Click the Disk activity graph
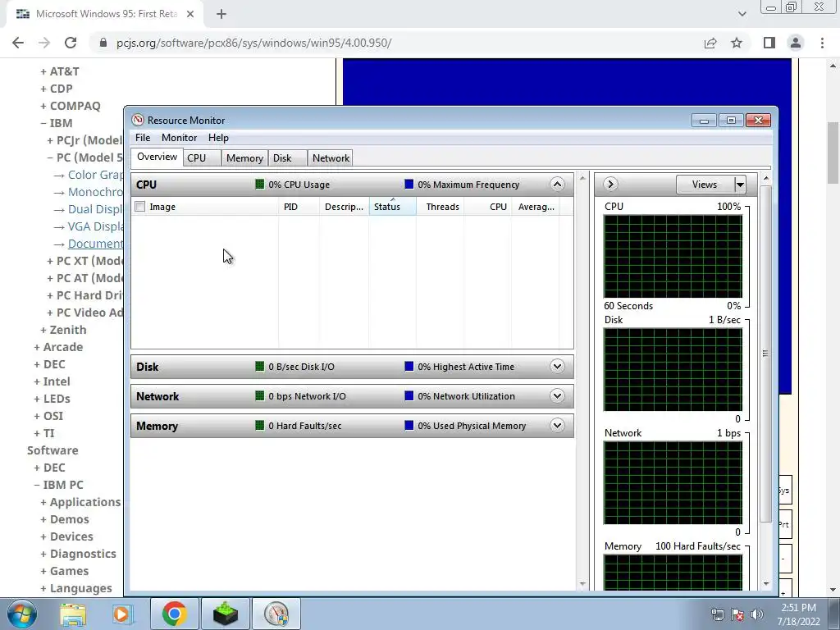The height and width of the screenshot is (630, 840). tap(673, 370)
